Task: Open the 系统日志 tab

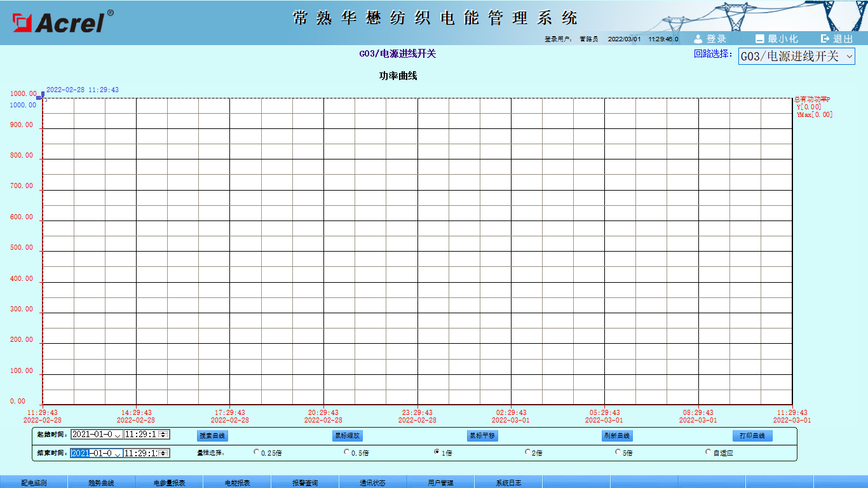Action: 508,482
